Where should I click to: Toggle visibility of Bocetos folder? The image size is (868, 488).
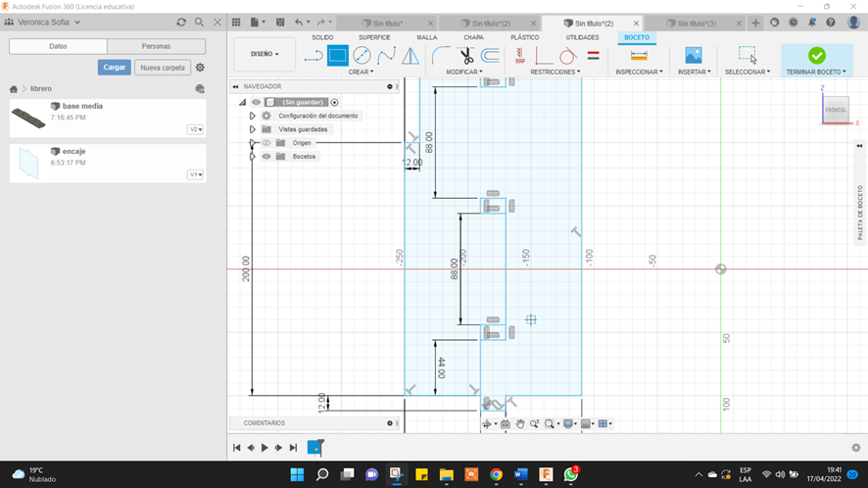[x=266, y=156]
